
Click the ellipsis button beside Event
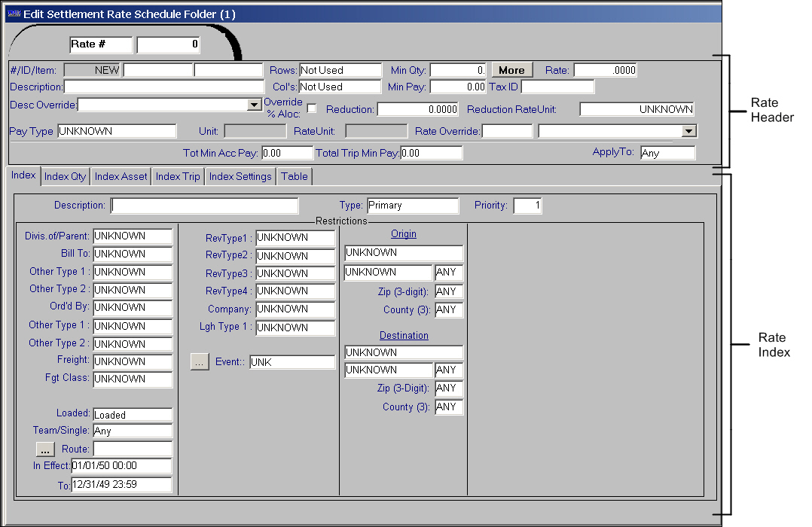coord(200,362)
